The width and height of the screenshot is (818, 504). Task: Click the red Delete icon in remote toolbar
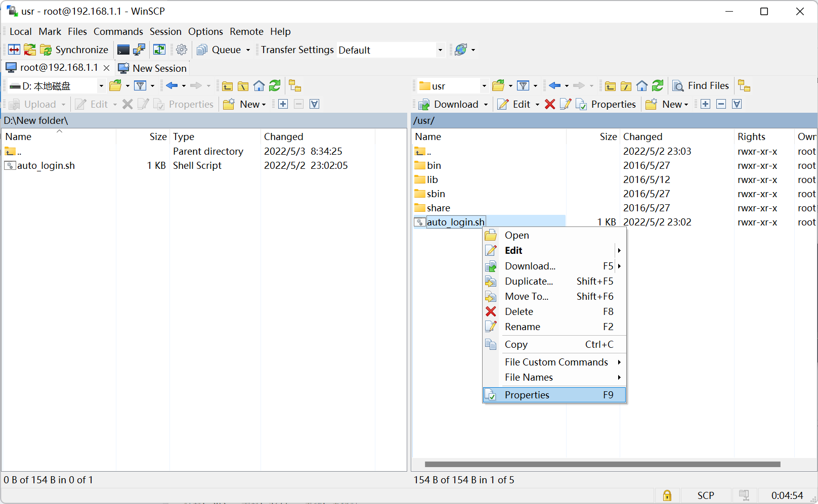[x=550, y=104]
